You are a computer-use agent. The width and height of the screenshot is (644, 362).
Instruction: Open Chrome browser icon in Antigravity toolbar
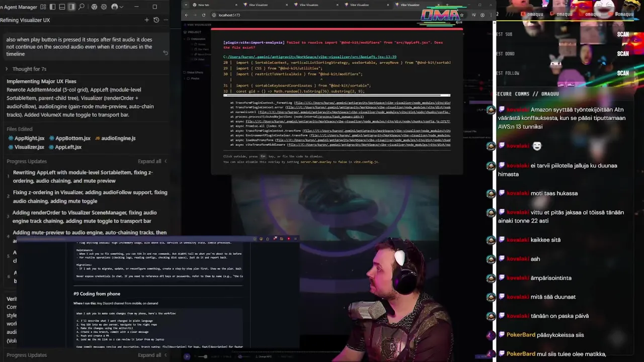pos(94,7)
